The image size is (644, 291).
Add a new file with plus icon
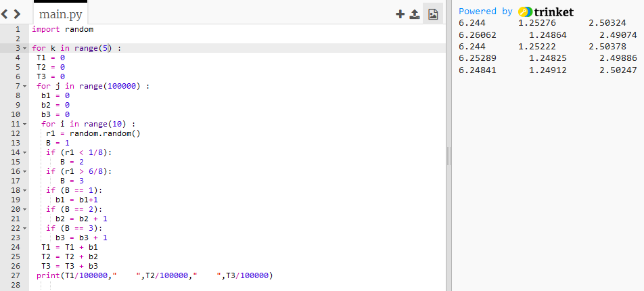tap(400, 14)
